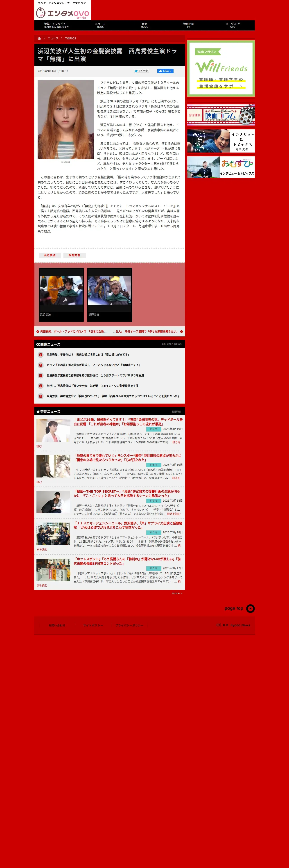Open thumbnail for 119エマージェンシーコール article

click(x=53, y=534)
